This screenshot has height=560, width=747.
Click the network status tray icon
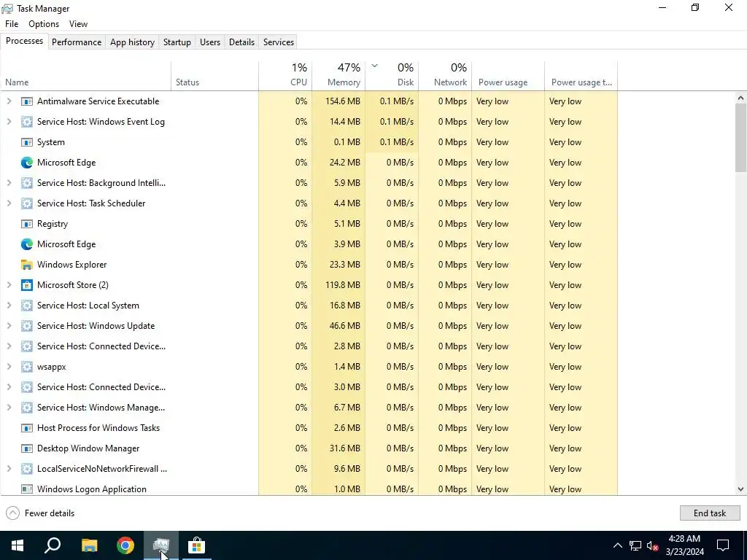coord(635,545)
